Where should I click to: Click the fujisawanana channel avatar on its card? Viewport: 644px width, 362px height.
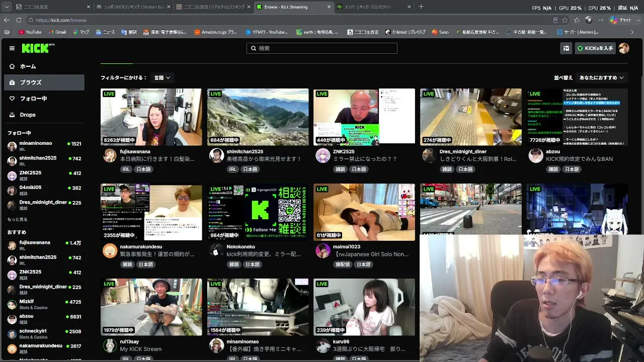pyautogui.click(x=110, y=155)
